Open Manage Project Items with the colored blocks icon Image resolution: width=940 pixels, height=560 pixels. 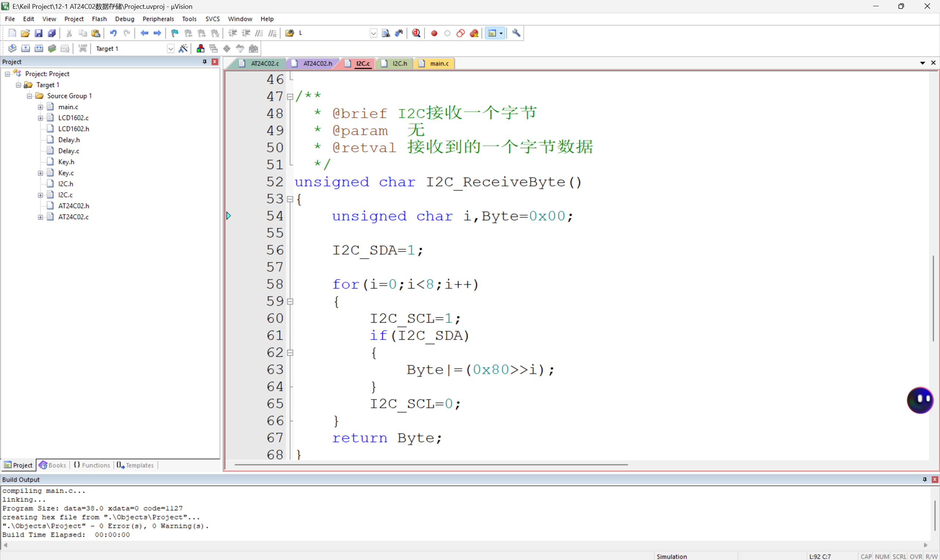click(200, 48)
